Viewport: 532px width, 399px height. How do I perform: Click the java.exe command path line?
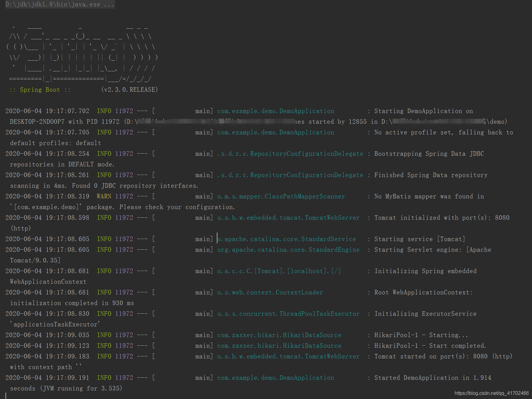coord(60,5)
